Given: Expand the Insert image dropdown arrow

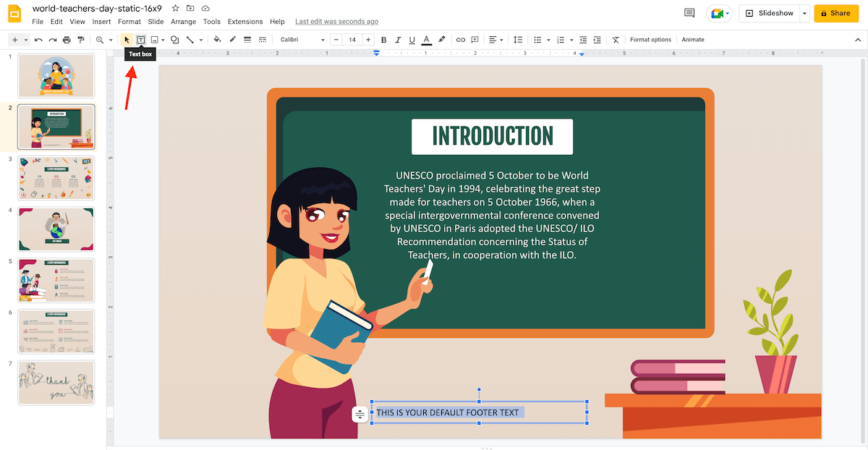Looking at the screenshot, I should point(163,40).
